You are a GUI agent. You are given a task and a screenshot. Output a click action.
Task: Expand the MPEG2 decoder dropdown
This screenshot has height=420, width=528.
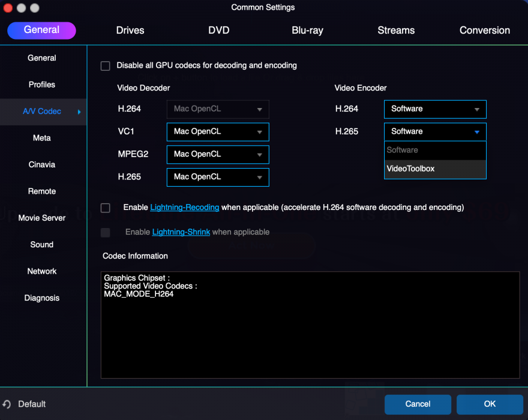pos(217,155)
